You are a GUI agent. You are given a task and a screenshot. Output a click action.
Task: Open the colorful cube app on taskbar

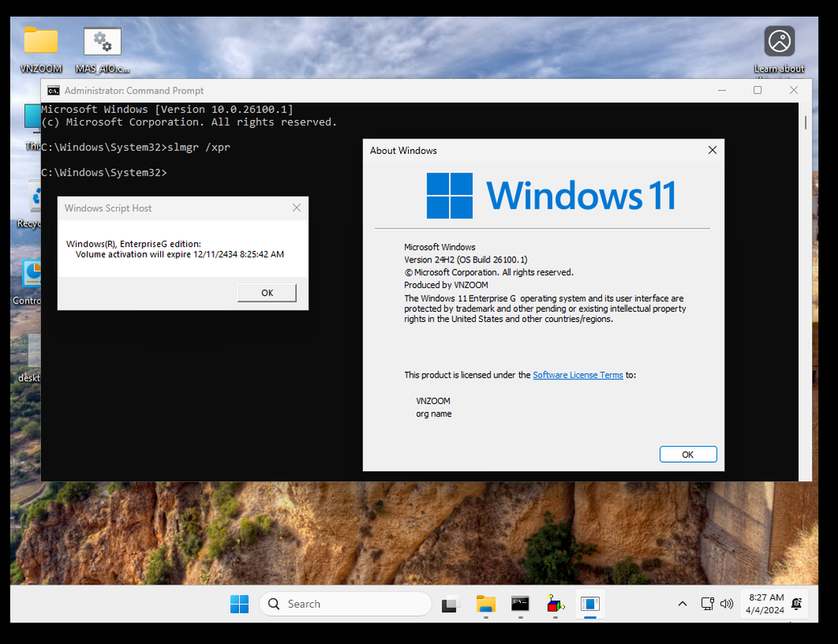[x=555, y=604]
